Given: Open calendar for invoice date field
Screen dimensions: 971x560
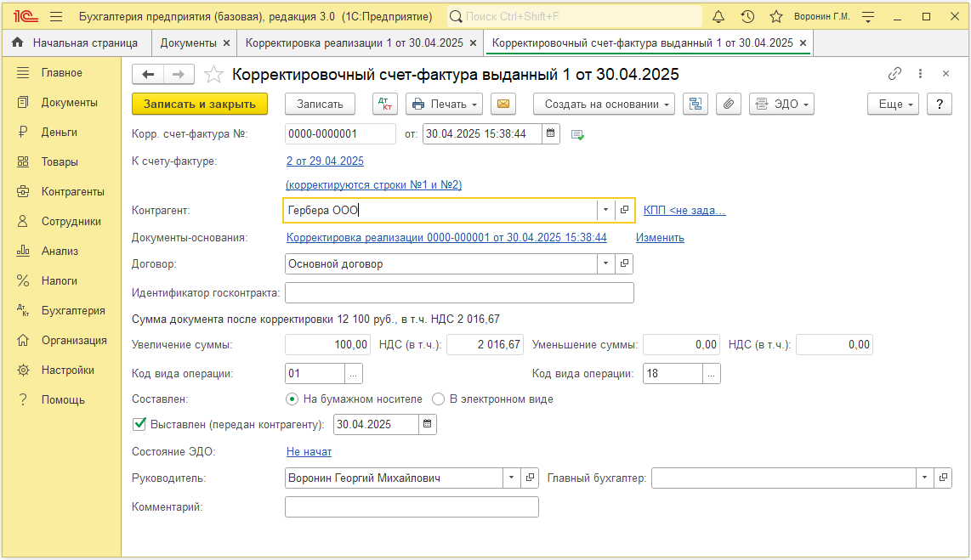Looking at the screenshot, I should [550, 133].
